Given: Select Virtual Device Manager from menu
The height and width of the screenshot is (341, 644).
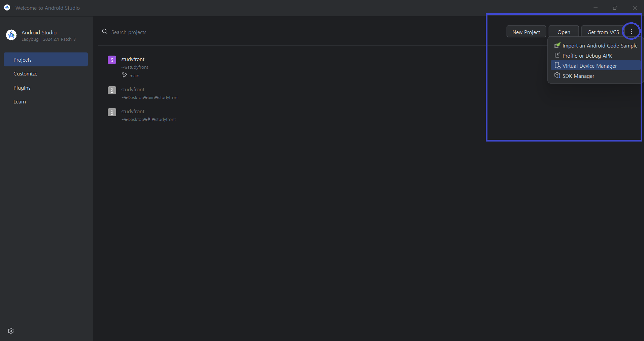Looking at the screenshot, I should 589,66.
